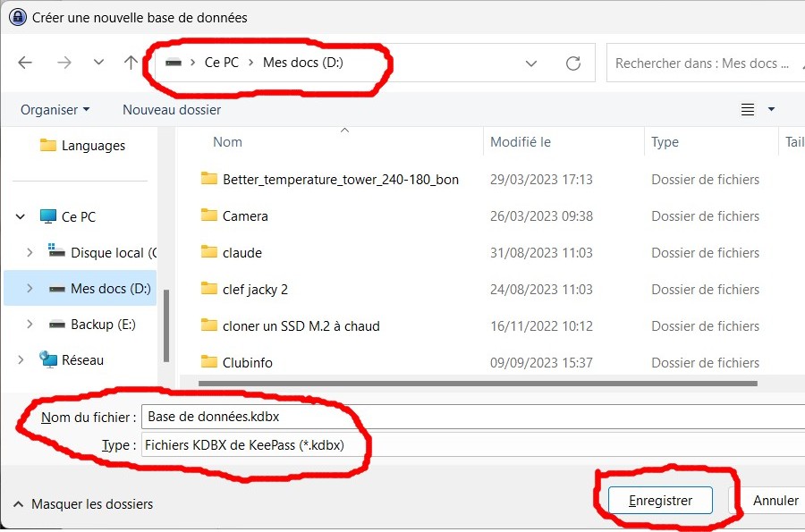Open the Languages folder in sidebar
Image resolution: width=805 pixels, height=532 pixels.
93,146
